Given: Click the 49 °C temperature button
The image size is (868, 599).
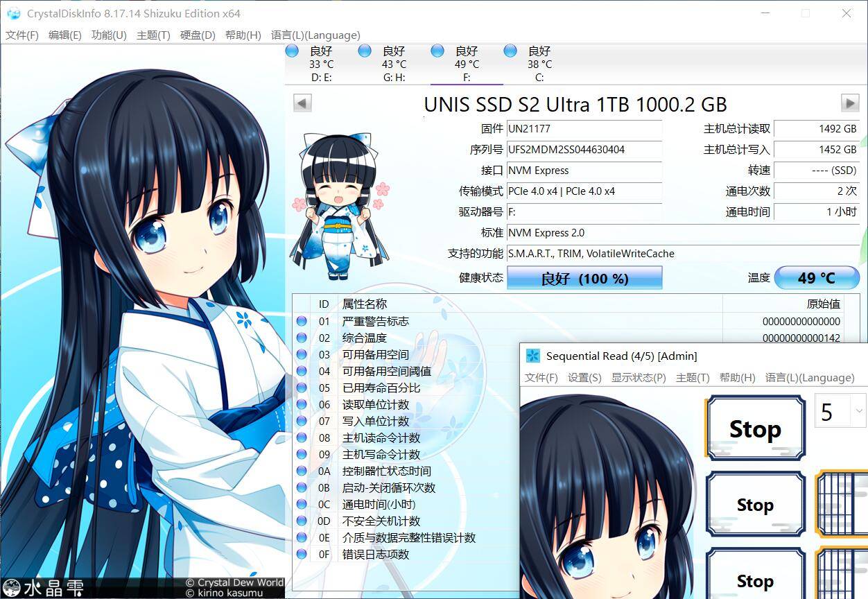Looking at the screenshot, I should (x=817, y=278).
